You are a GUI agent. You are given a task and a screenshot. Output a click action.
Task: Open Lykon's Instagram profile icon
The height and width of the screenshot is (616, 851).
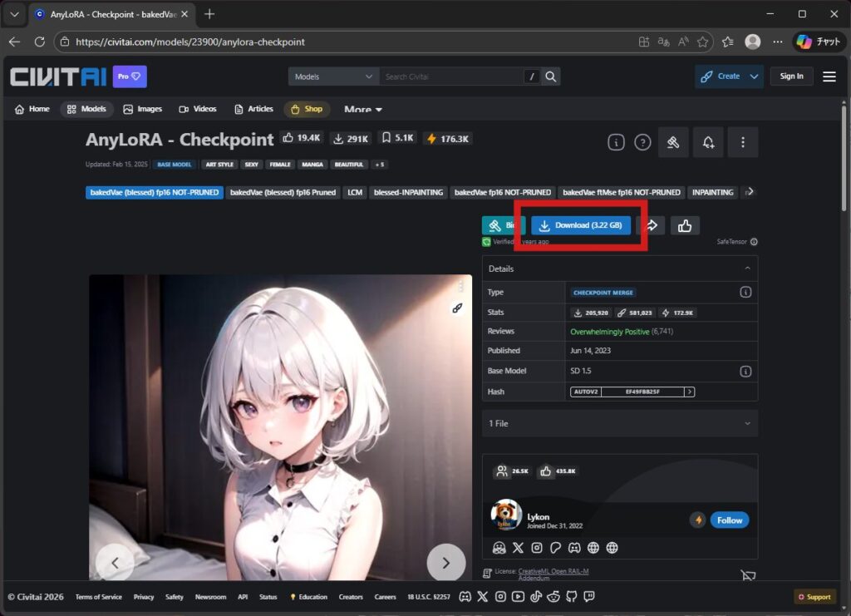[x=537, y=548]
